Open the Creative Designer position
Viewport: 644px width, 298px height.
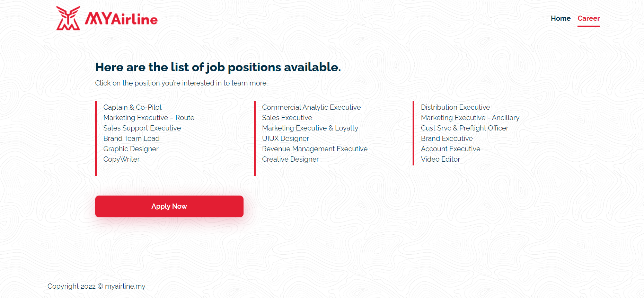point(290,159)
